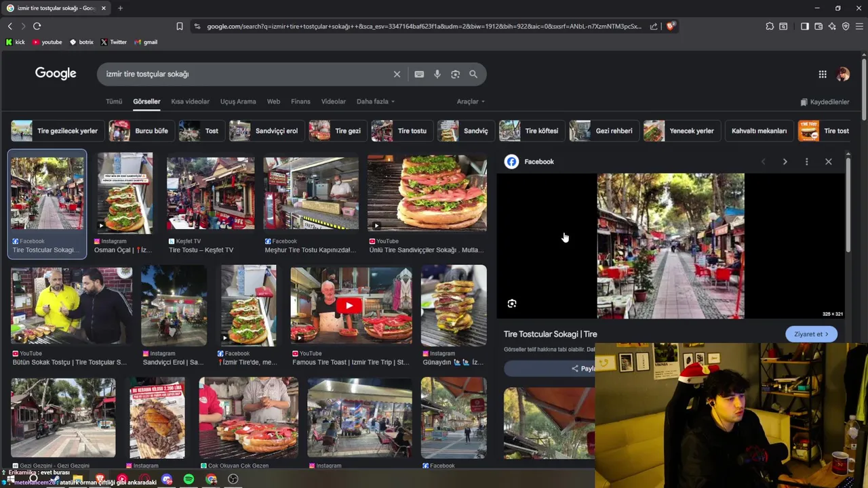Open Kaydedilenler saved items
The image size is (868, 488).
(x=825, y=102)
